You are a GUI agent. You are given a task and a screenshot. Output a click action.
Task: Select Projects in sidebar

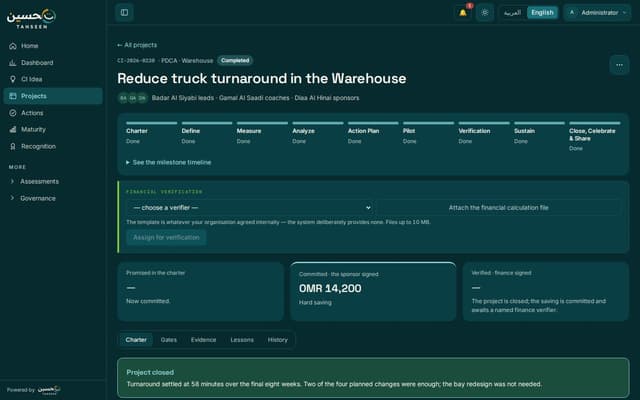53,96
